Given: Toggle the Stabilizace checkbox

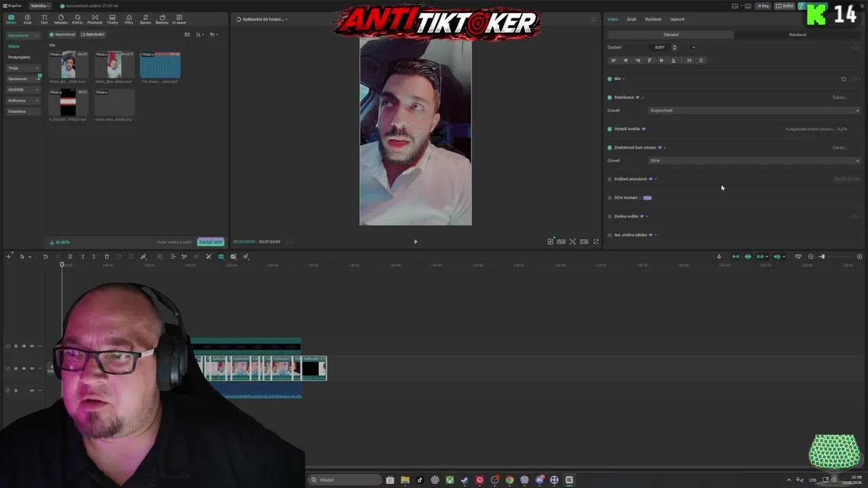Looking at the screenshot, I should (x=610, y=98).
